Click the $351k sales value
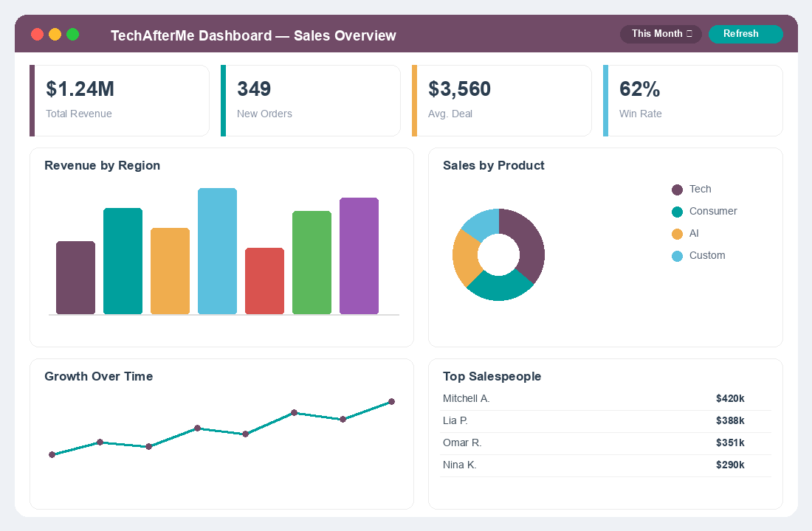 [x=730, y=443]
